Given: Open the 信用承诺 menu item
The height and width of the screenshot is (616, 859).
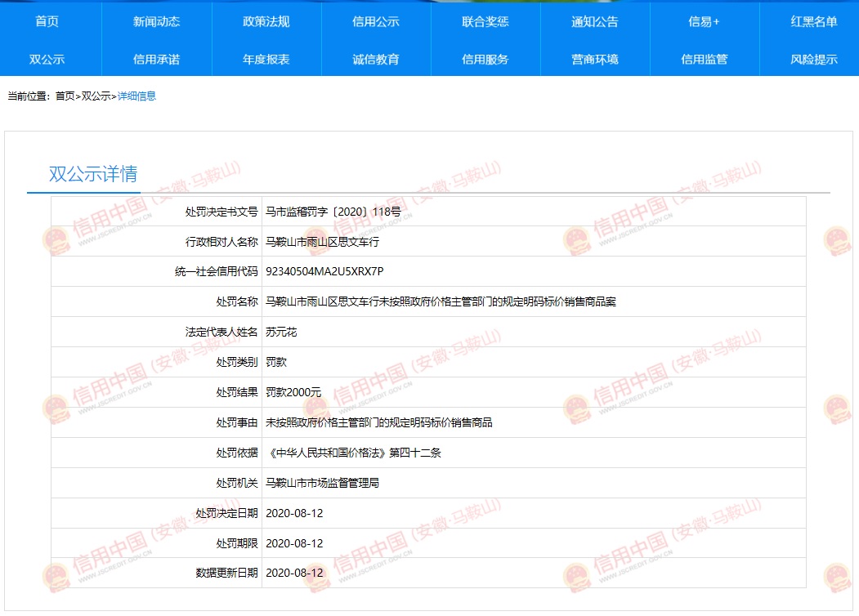Looking at the screenshot, I should pos(156,60).
